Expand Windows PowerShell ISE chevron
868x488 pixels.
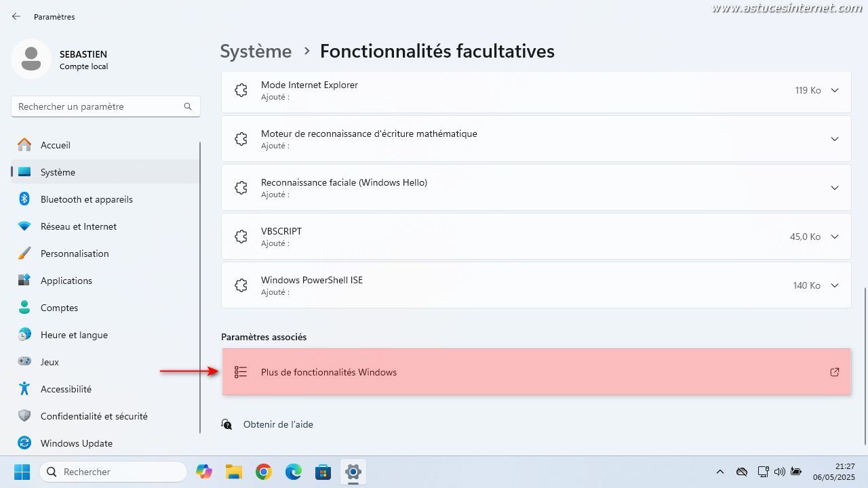coord(835,285)
